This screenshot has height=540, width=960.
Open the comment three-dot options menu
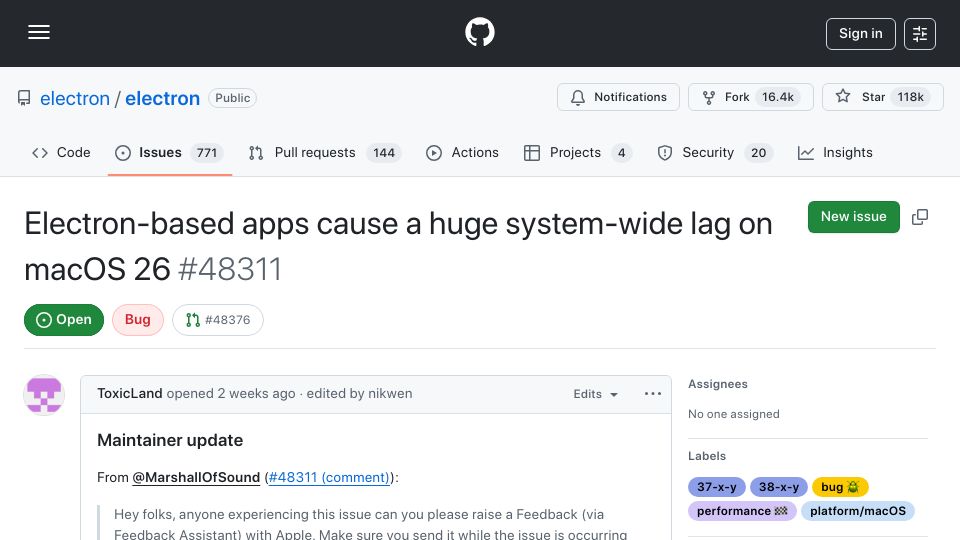[x=653, y=394]
